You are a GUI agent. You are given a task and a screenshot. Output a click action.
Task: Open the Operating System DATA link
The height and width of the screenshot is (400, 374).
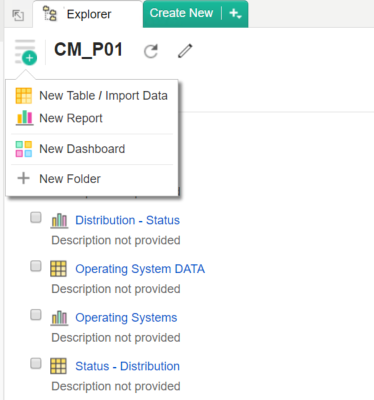pyautogui.click(x=140, y=269)
